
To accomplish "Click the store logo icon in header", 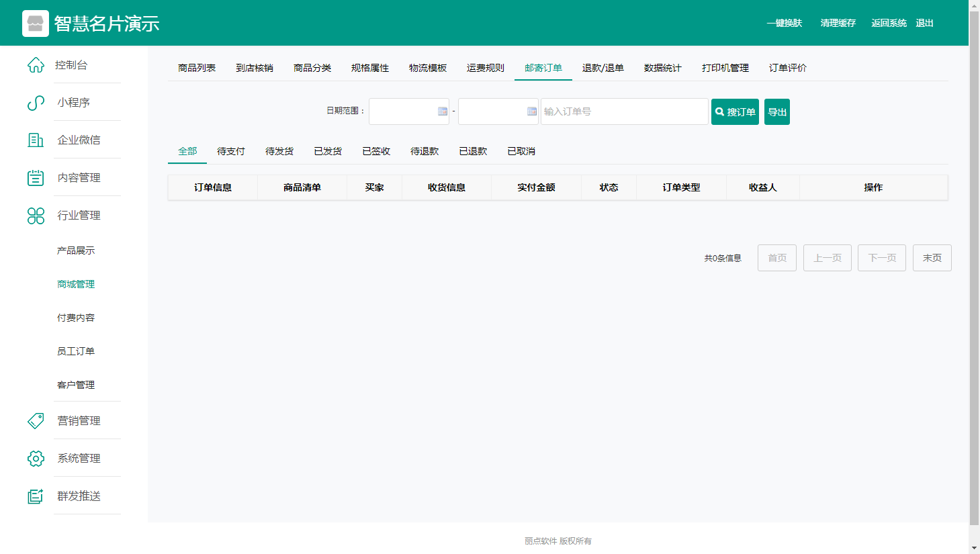I will coord(36,24).
